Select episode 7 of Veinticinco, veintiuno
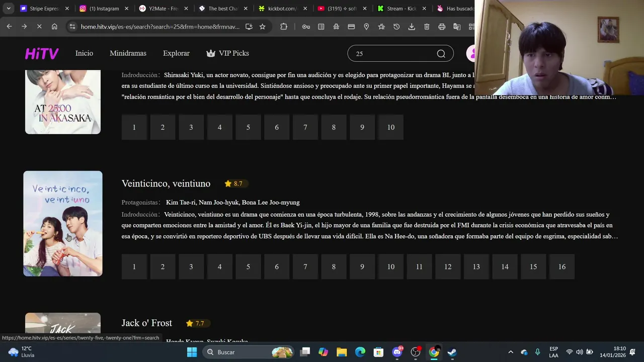The height and width of the screenshot is (362, 644). pyautogui.click(x=305, y=266)
